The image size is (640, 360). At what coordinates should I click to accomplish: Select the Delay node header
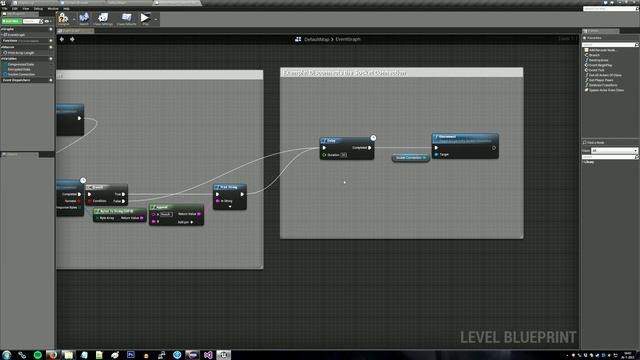[x=347, y=140]
